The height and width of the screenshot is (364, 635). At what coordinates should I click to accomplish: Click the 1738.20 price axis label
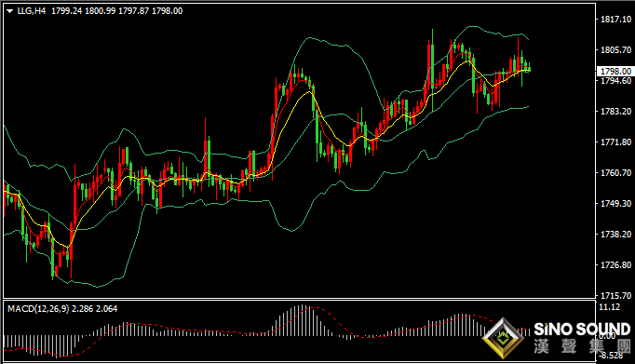[x=615, y=235]
